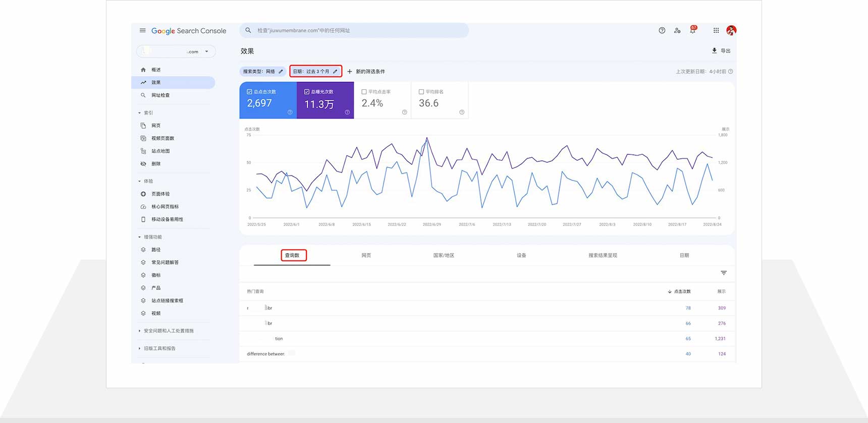Screen dimensions: 868x423
Task: Click the 导出 download icon
Action: [714, 51]
